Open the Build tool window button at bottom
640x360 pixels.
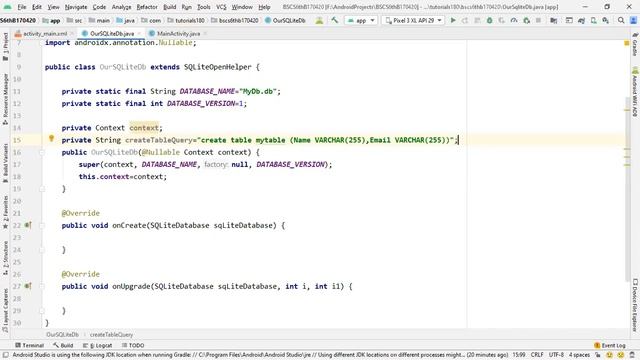coord(63,345)
